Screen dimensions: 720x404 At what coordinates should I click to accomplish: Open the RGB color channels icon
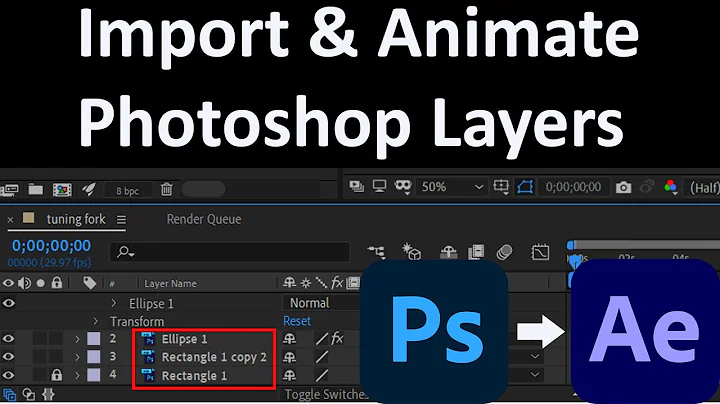tap(670, 187)
